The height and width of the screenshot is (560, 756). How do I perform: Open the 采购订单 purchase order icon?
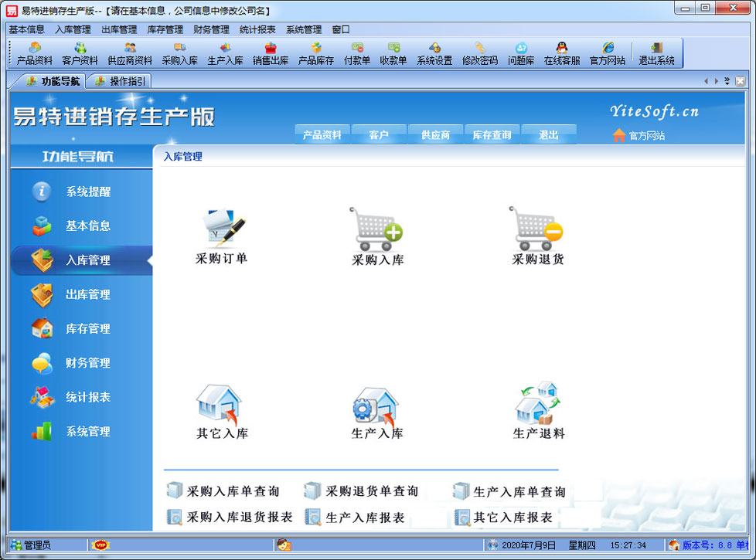pos(222,229)
